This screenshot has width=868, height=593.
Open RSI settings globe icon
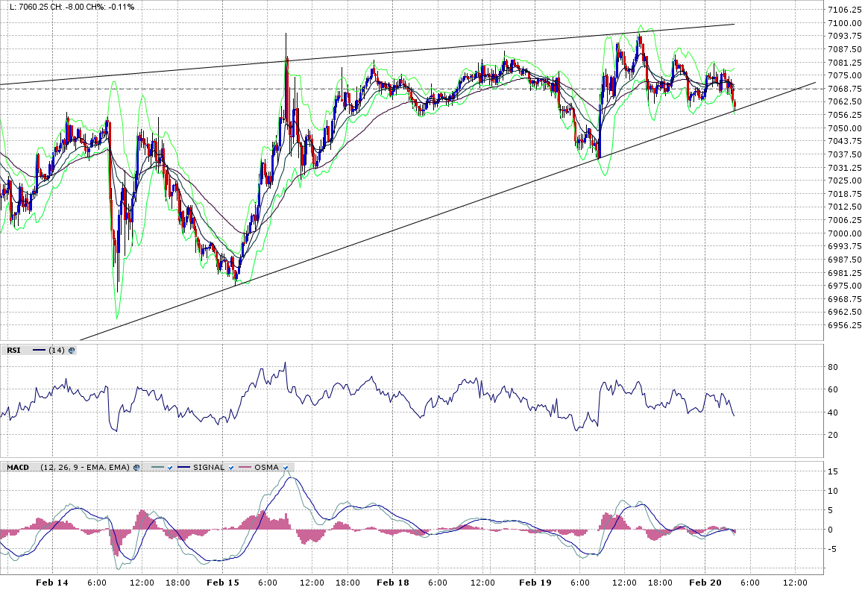click(72, 350)
